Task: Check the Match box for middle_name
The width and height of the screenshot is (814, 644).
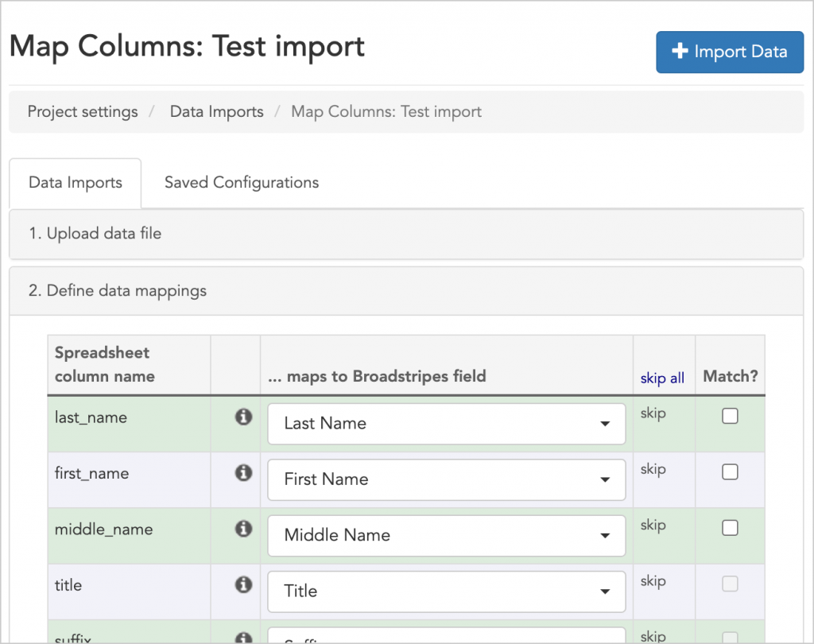Action: coord(730,527)
